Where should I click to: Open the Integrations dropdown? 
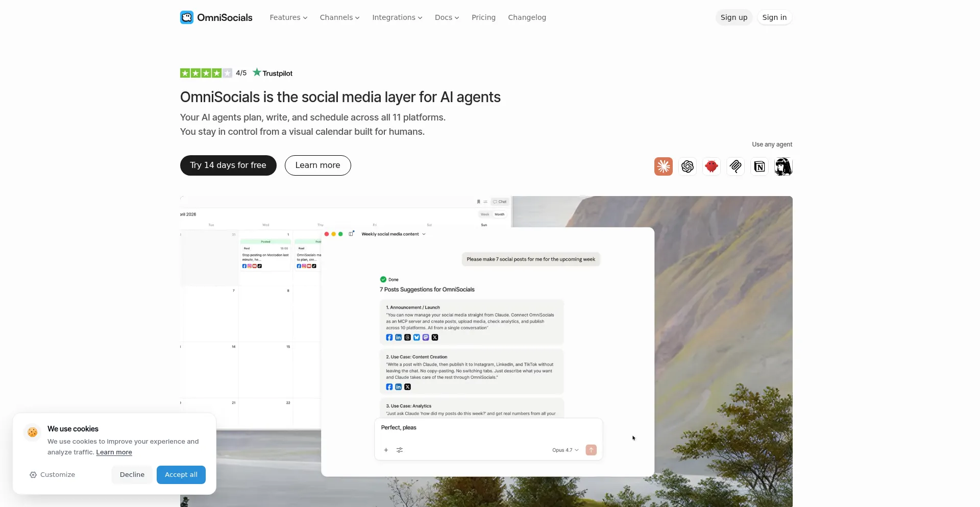point(397,17)
